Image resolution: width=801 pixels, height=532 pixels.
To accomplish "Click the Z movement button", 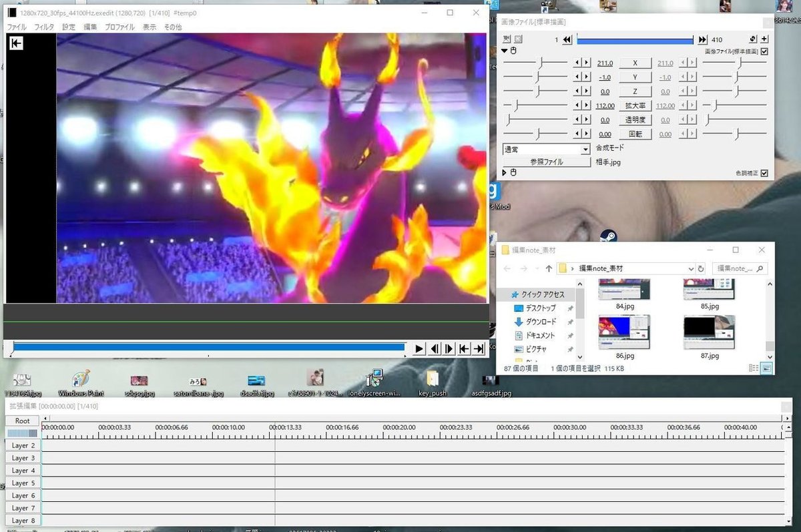I will [635, 91].
